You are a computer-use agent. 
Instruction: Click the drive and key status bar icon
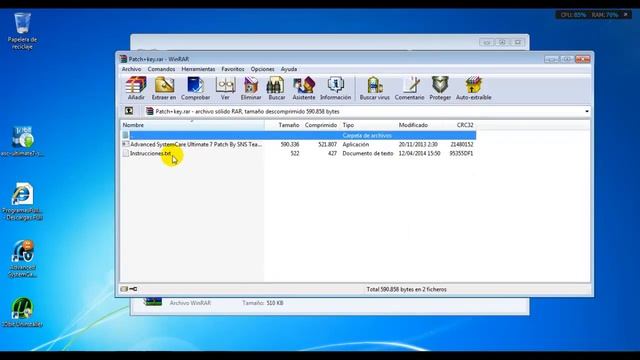(x=129, y=289)
